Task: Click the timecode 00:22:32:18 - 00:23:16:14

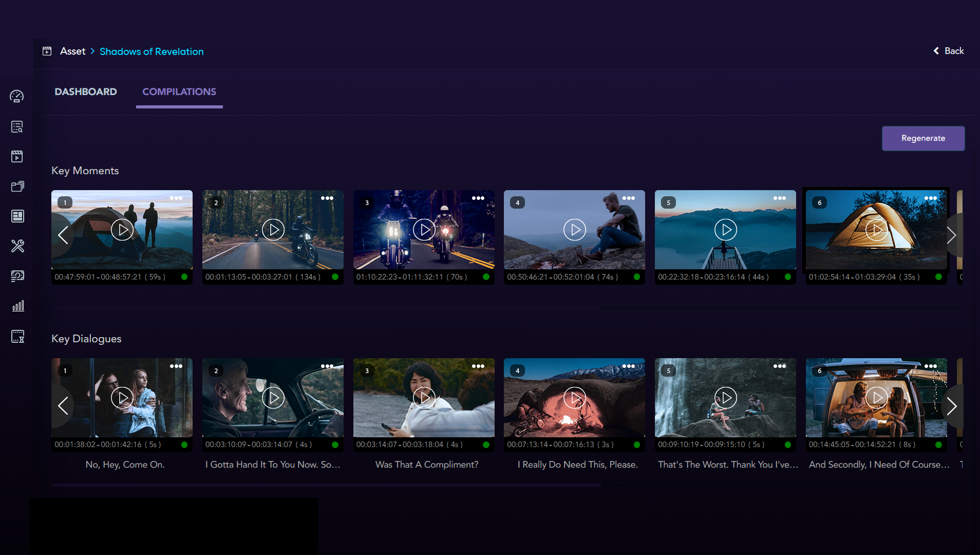Action: (x=701, y=277)
